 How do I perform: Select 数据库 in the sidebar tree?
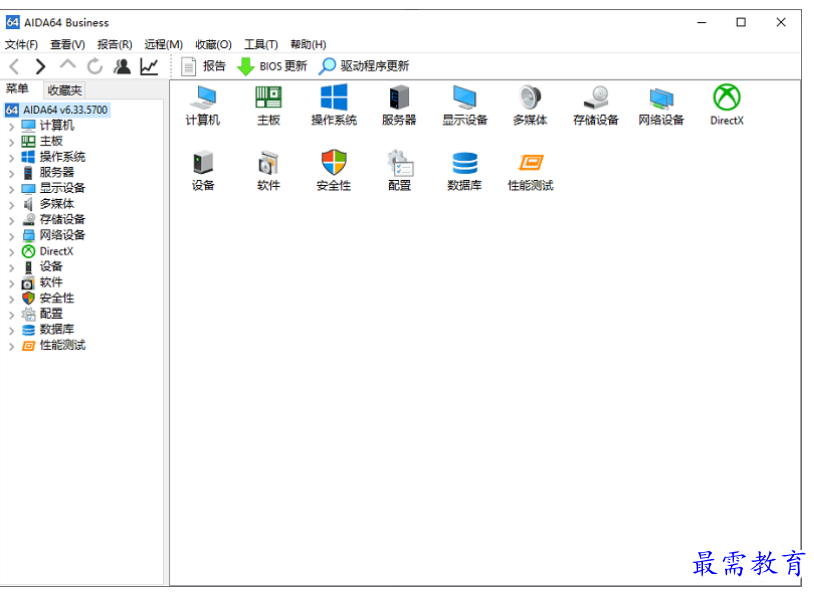(x=57, y=330)
